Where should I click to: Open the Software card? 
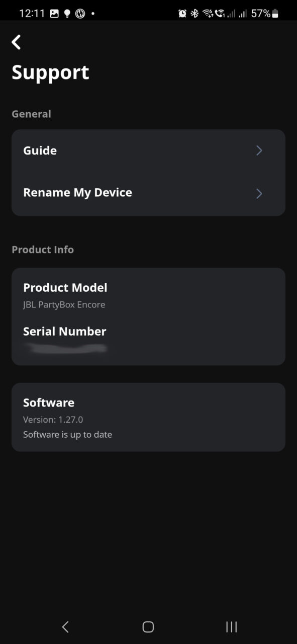pyautogui.click(x=148, y=417)
